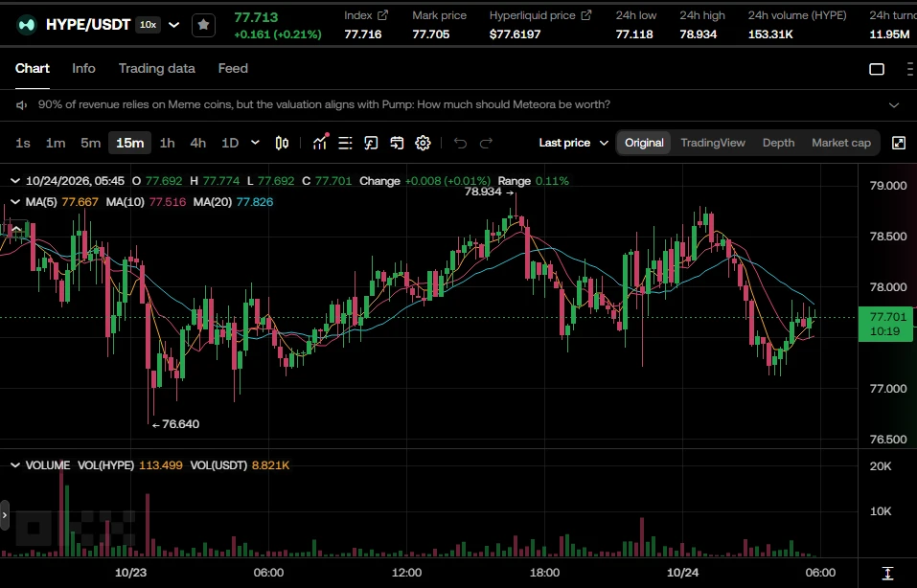
Task: Open the HYPE/USDT pair selector dropdown
Action: coord(173,25)
